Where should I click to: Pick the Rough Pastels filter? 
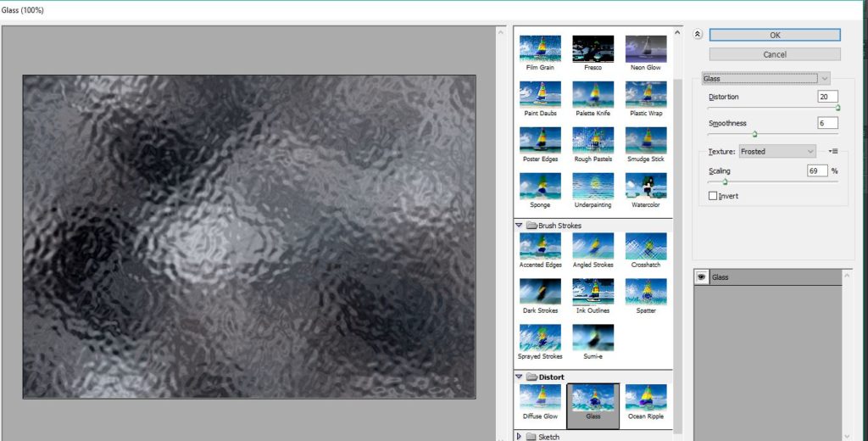(x=593, y=140)
